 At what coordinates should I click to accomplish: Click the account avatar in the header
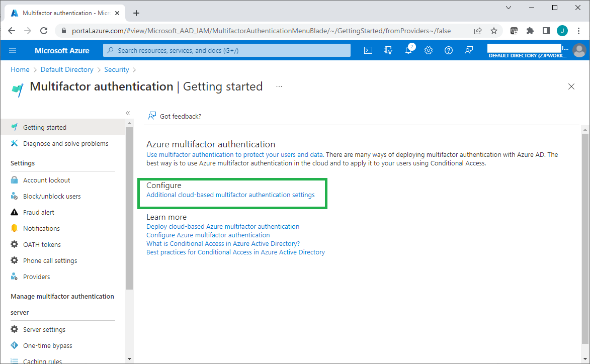coord(579,50)
